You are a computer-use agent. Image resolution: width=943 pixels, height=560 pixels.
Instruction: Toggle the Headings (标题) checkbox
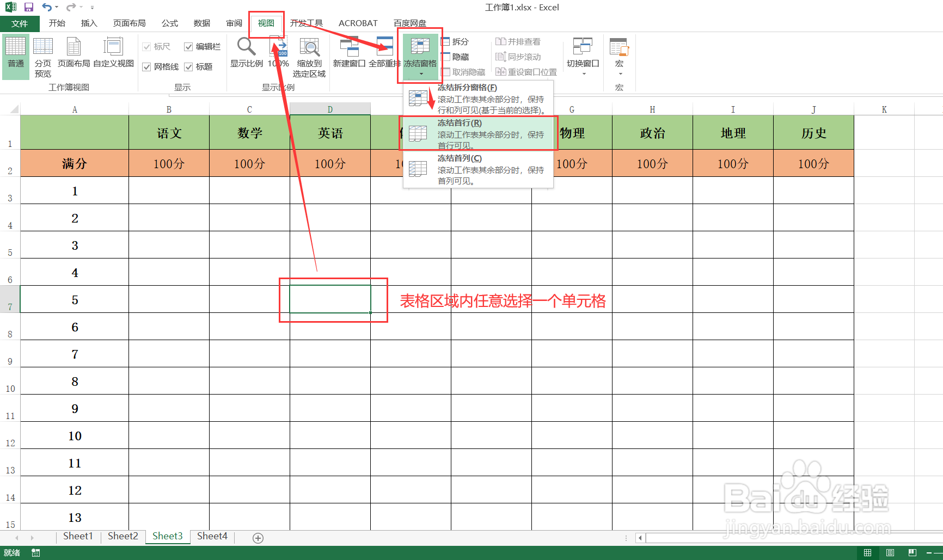click(188, 67)
